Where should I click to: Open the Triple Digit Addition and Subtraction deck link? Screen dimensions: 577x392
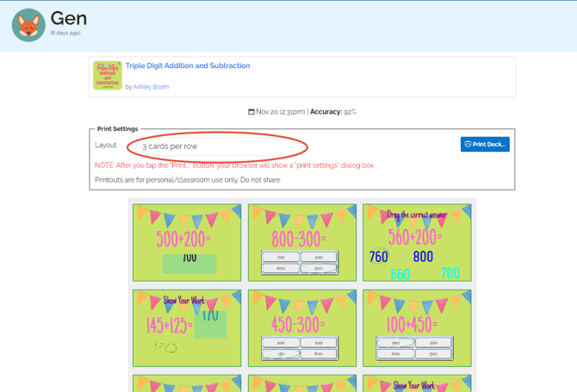188,65
